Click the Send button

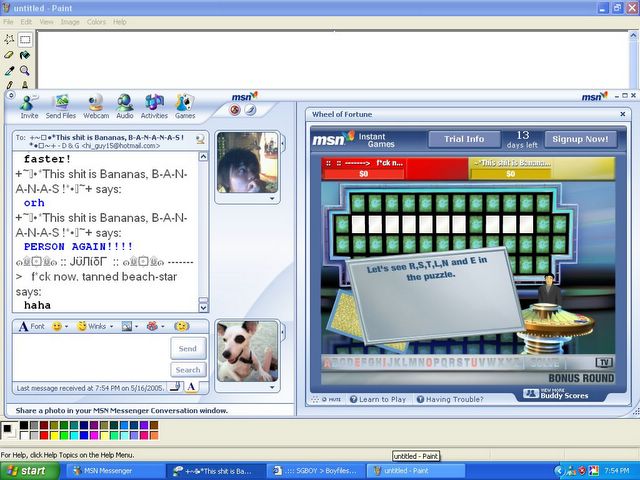188,348
